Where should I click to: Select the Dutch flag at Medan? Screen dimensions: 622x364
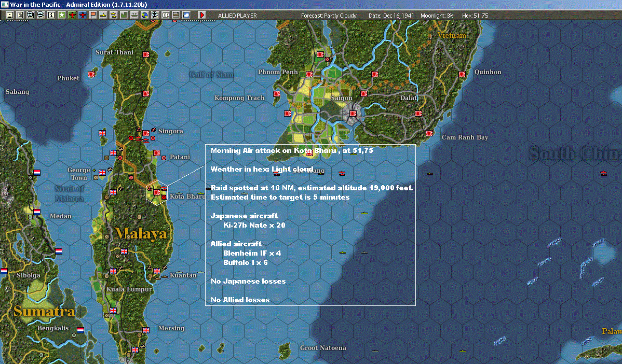tap(37, 212)
